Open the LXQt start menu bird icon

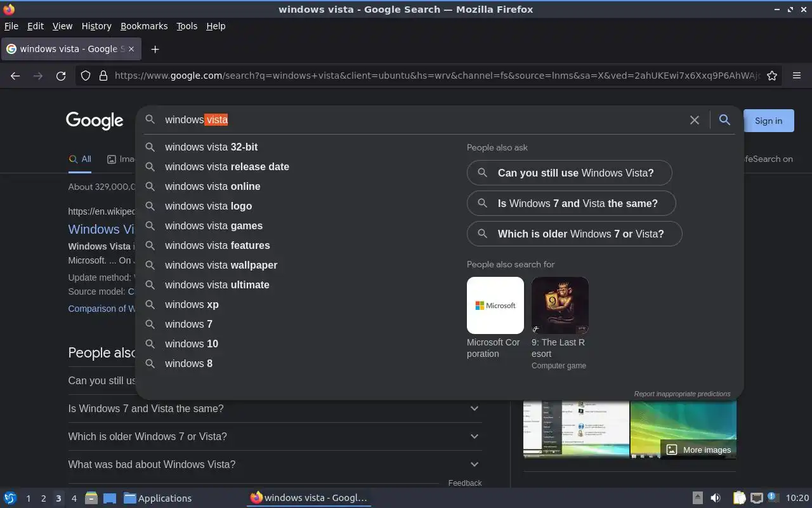[10, 498]
